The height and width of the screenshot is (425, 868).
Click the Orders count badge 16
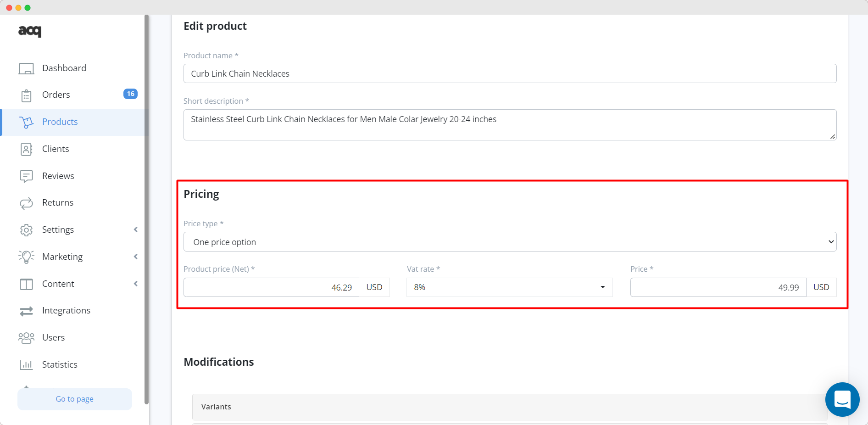coord(130,94)
